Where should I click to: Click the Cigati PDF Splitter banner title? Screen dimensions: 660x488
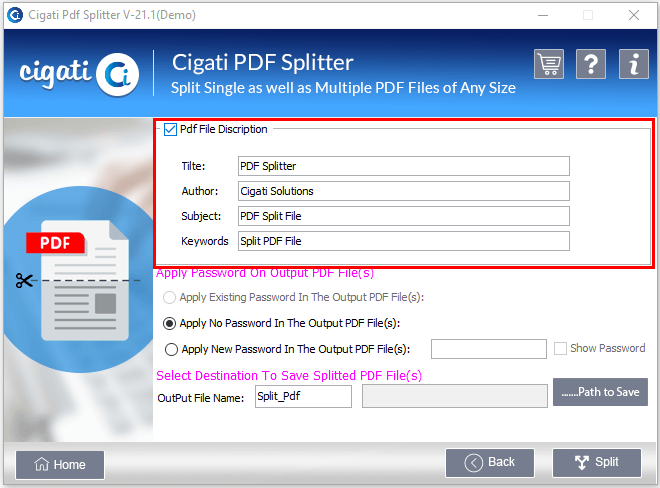[263, 63]
